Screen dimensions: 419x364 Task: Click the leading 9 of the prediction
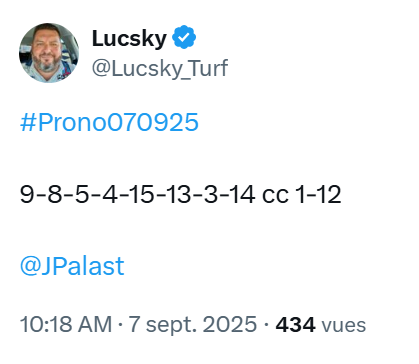[x=27, y=194]
